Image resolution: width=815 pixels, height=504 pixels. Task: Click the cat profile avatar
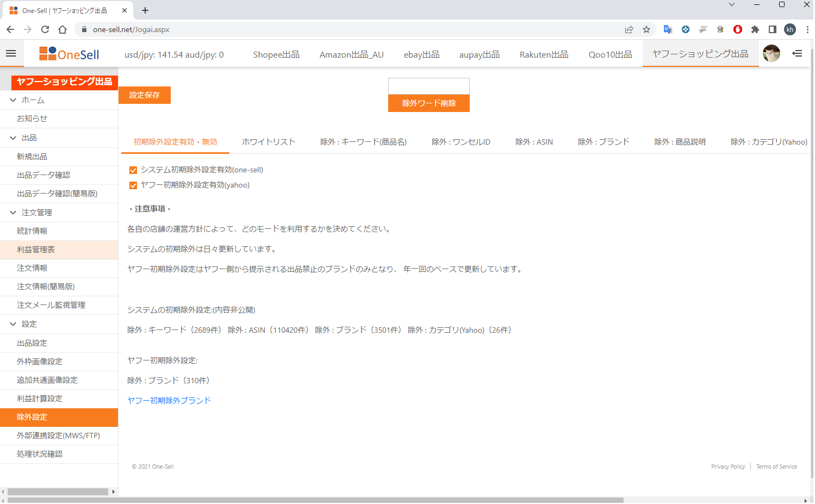tap(772, 53)
